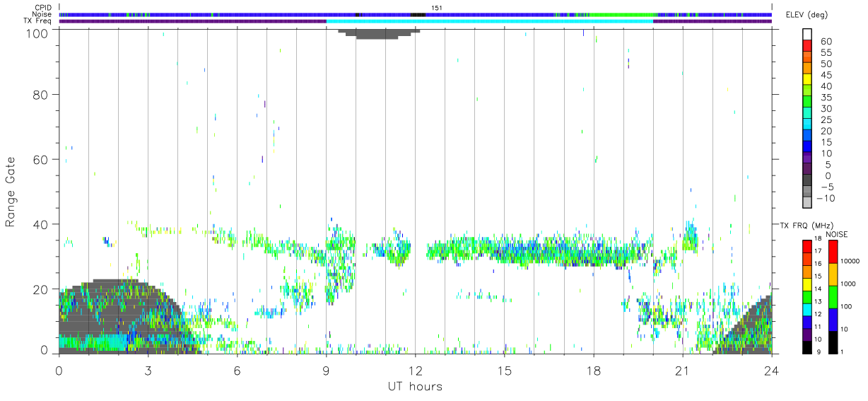Click the yellow segment of the ELEV color bar

point(809,80)
